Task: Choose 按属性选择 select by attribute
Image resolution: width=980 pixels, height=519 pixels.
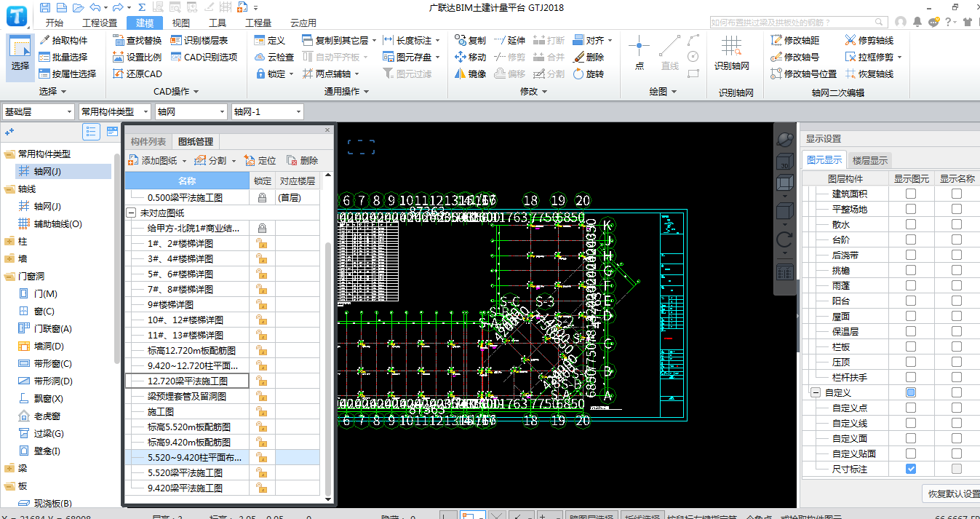Action: click(x=68, y=74)
